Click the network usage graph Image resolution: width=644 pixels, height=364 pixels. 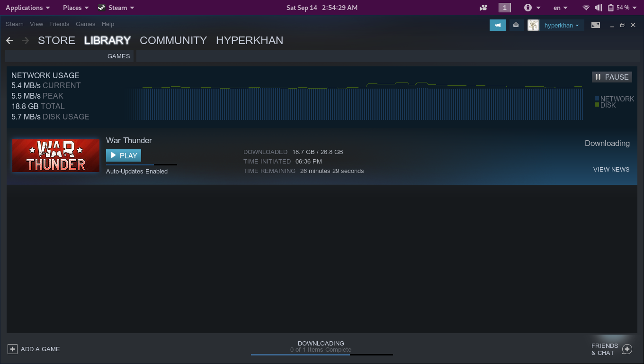tap(353, 100)
